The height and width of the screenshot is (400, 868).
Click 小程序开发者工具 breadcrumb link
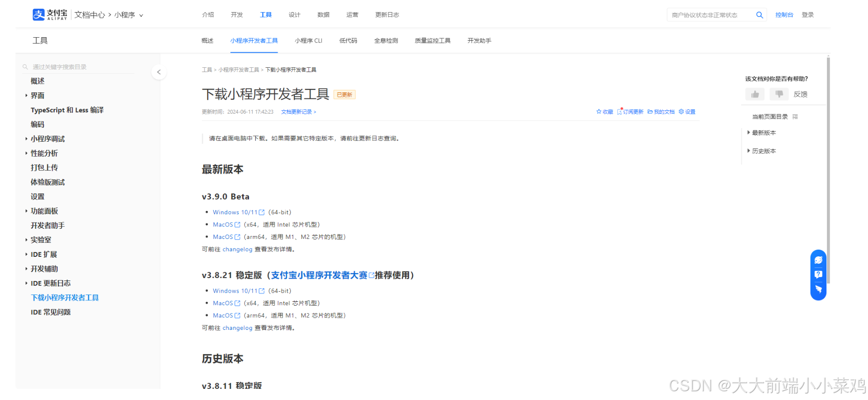point(239,70)
